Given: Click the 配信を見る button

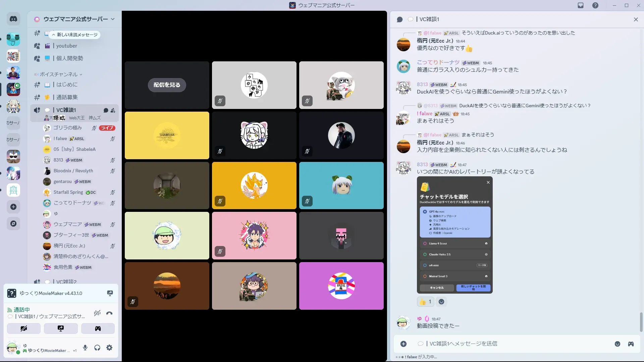Looking at the screenshot, I should (167, 85).
